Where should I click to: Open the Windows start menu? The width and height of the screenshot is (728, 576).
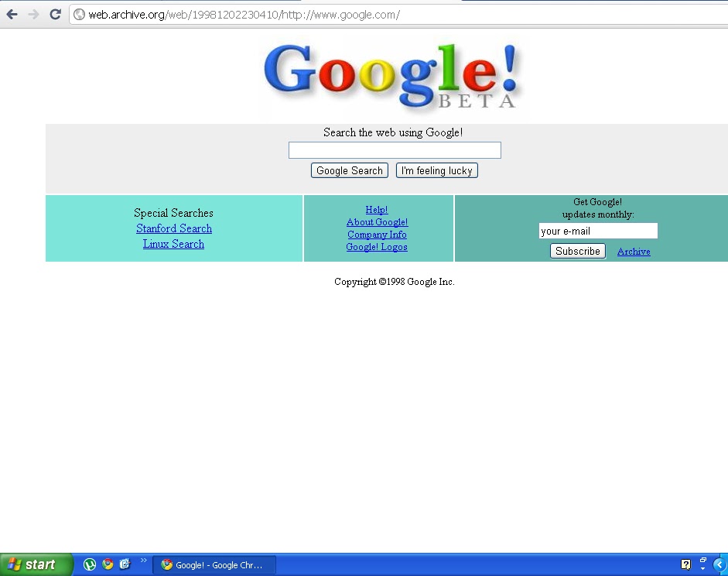click(36, 564)
